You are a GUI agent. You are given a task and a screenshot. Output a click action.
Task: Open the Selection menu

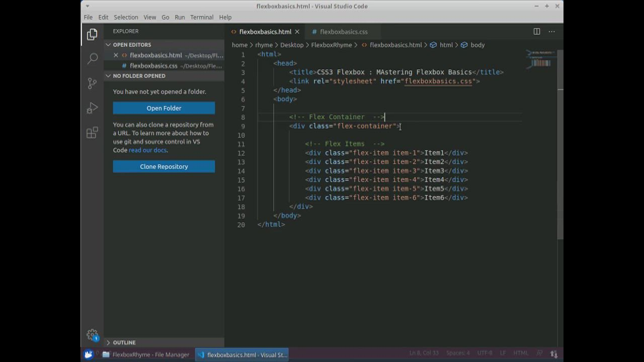click(x=126, y=17)
